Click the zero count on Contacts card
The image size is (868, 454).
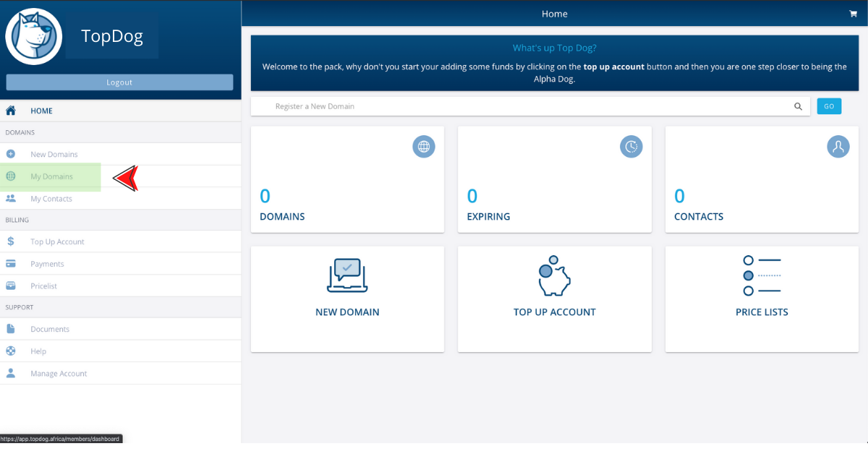679,196
